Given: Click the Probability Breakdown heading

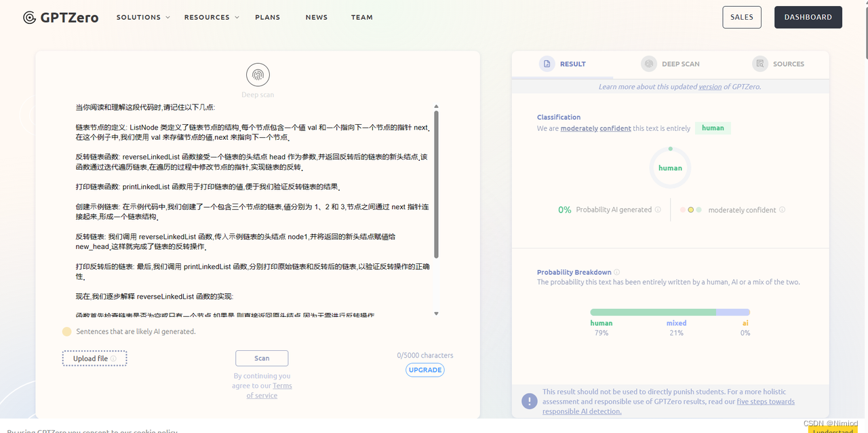Looking at the screenshot, I should click(x=574, y=272).
